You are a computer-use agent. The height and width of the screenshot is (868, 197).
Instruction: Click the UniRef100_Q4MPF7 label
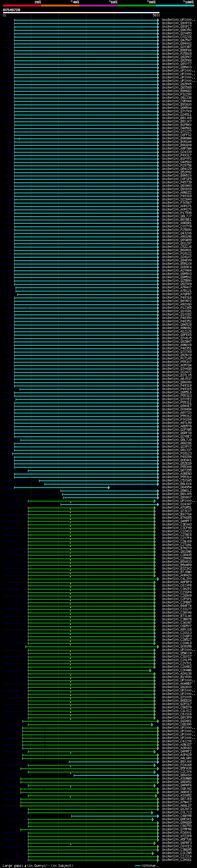(x=177, y=521)
